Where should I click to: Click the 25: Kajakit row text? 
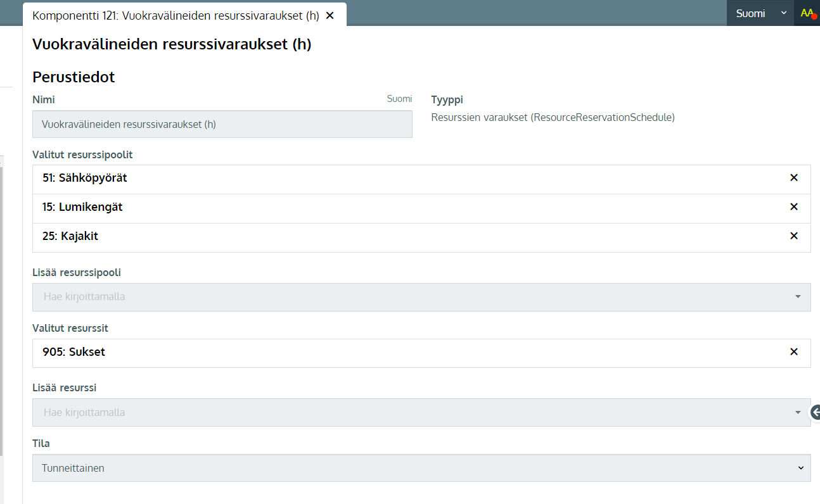tap(70, 236)
